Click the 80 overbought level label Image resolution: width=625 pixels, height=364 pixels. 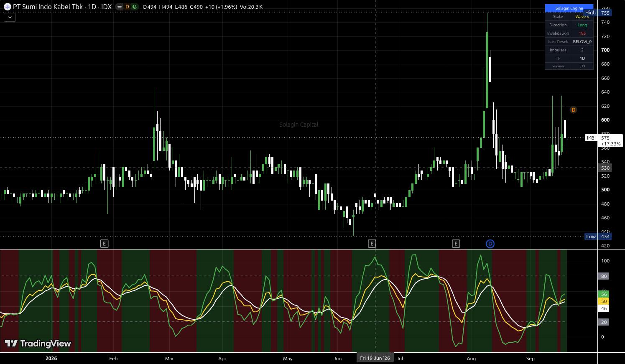point(604,276)
